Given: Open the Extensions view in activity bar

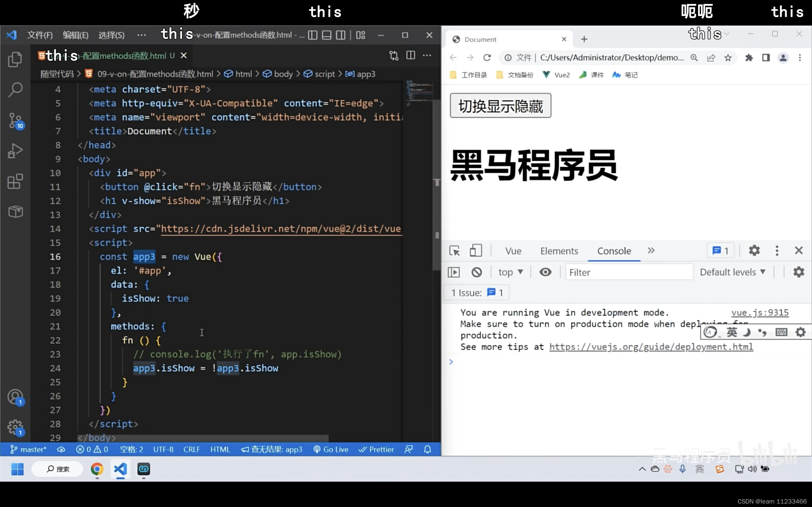Looking at the screenshot, I should (x=15, y=181).
